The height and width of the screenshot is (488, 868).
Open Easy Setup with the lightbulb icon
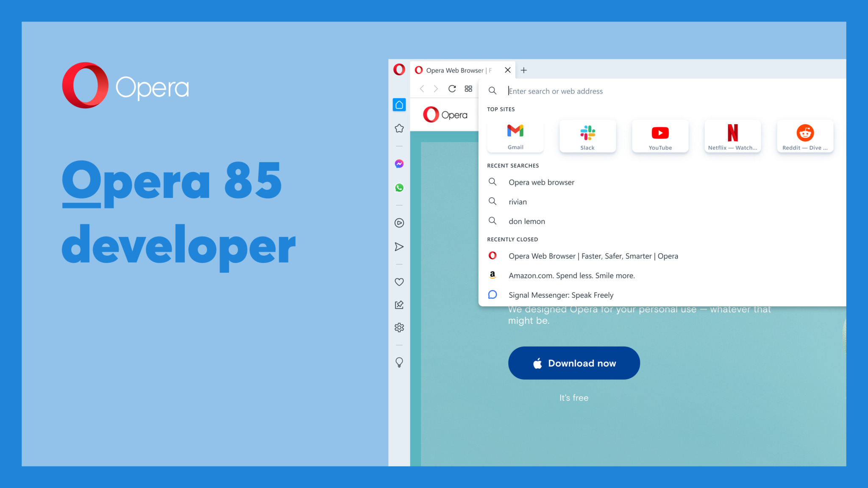(x=399, y=363)
